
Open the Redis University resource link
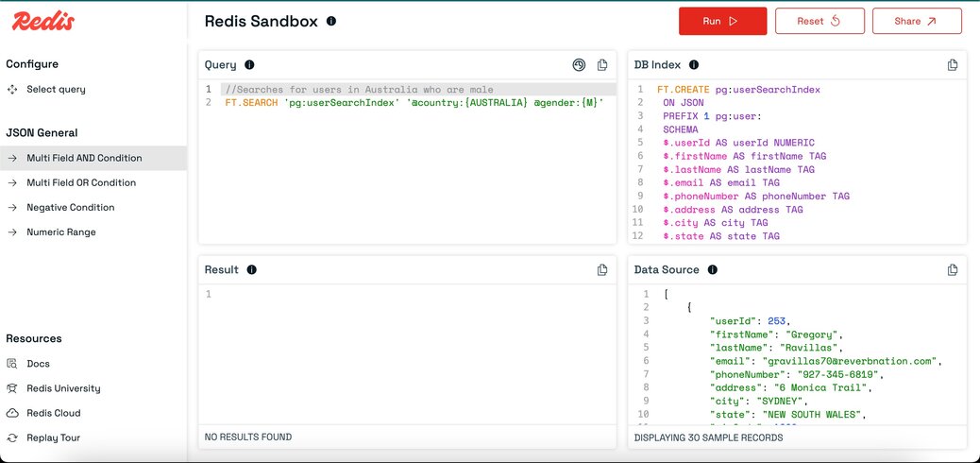[63, 388]
